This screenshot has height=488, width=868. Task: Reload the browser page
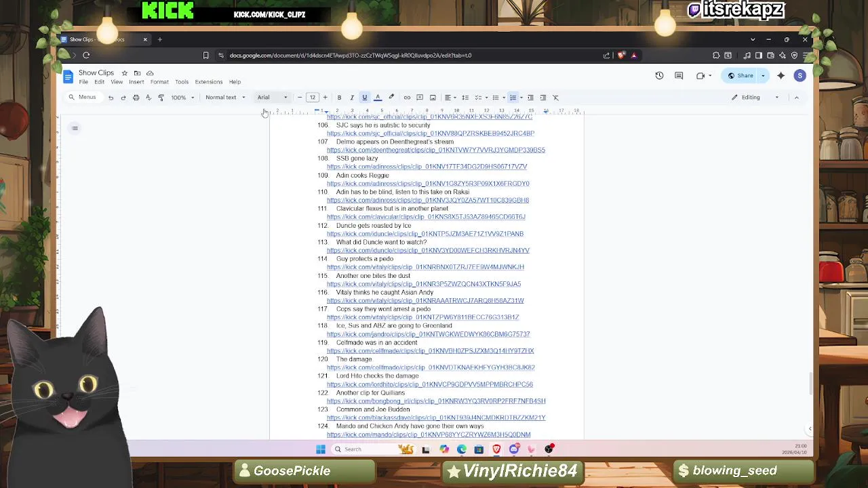click(86, 56)
